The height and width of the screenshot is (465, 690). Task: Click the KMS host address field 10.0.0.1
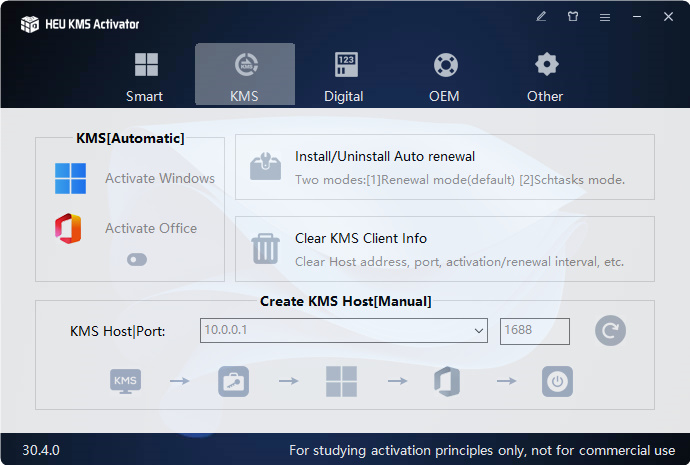pyautogui.click(x=344, y=330)
